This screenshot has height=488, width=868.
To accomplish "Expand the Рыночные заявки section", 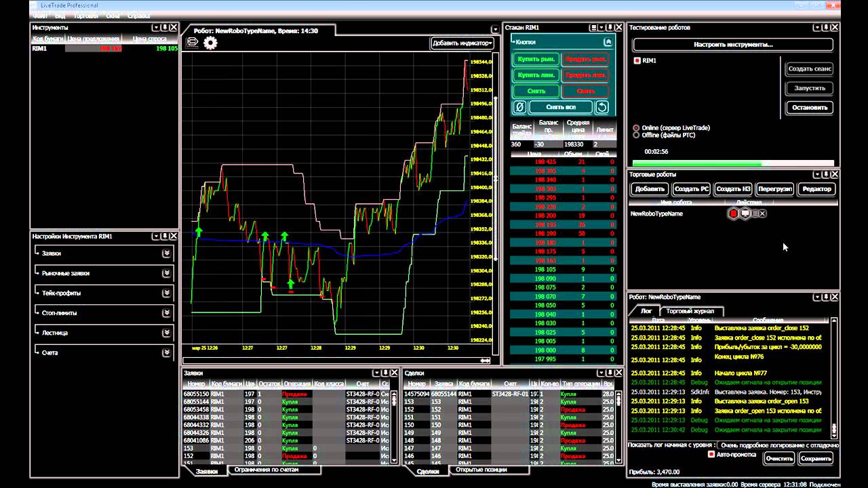I will [x=166, y=273].
